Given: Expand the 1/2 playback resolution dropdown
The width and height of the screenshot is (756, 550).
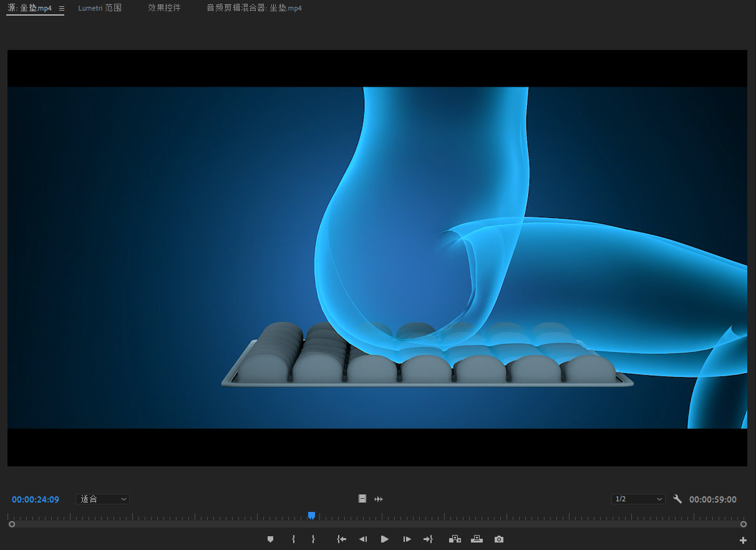Looking at the screenshot, I should click(638, 499).
